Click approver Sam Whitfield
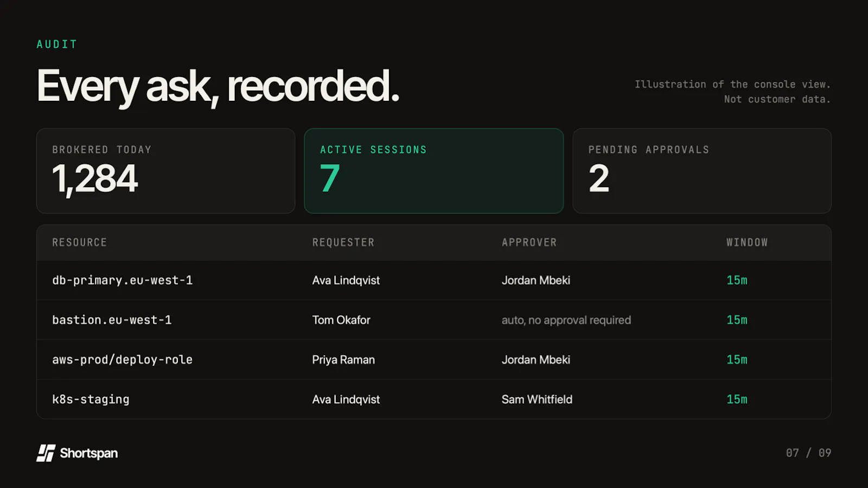The image size is (868, 488). pyautogui.click(x=537, y=400)
